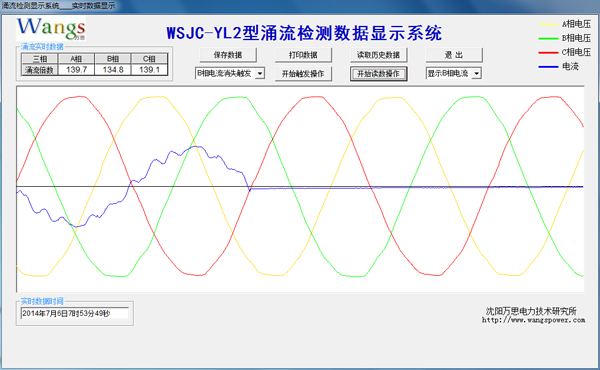Select the C相 inrush value 139.1
Screen dimensions: 600x370
pyautogui.click(x=149, y=70)
